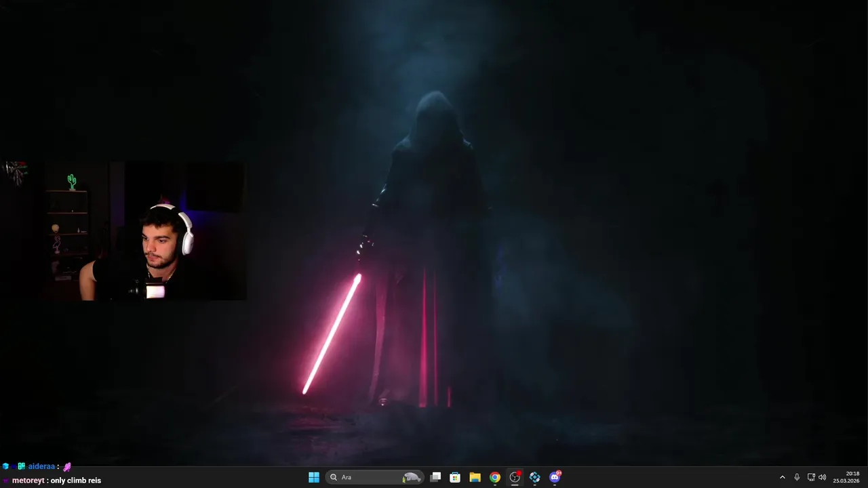Image resolution: width=868 pixels, height=488 pixels.
Task: Click the webcam overlay of the streamer
Action: click(123, 230)
